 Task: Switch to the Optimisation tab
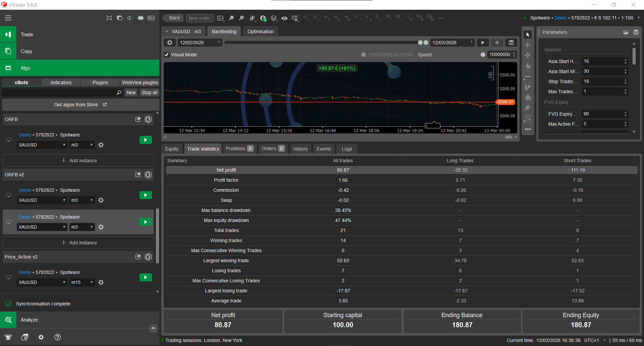point(260,32)
